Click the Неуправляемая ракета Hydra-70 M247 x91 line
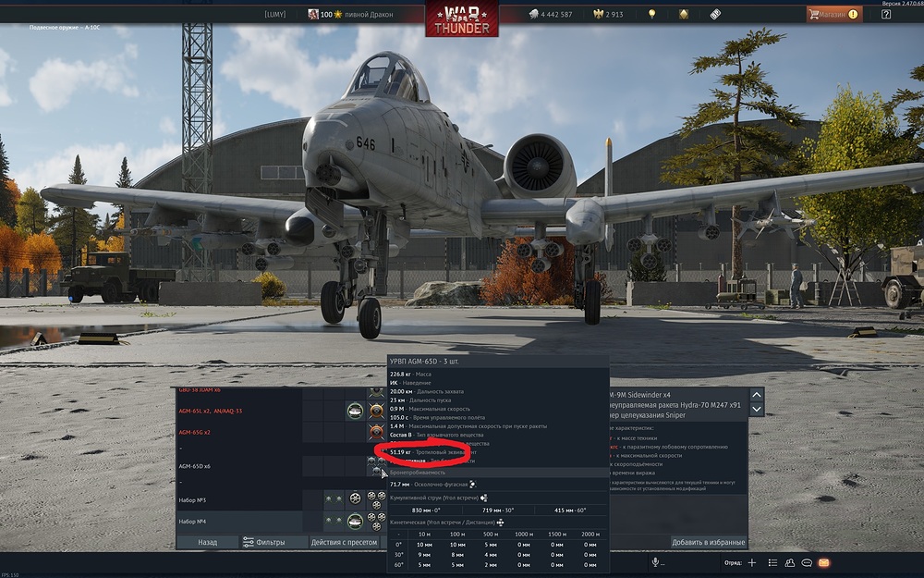Viewport: 924px width, 578px height. [x=675, y=405]
